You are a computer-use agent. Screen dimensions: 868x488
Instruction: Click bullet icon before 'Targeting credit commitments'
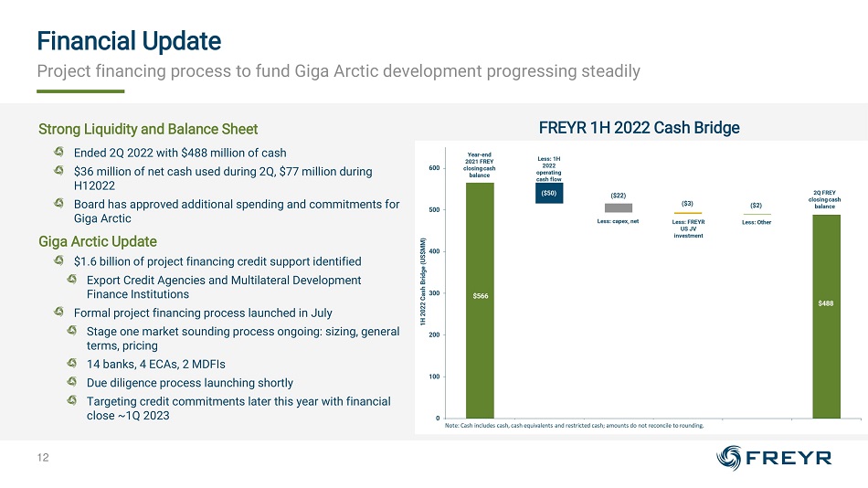[73, 401]
